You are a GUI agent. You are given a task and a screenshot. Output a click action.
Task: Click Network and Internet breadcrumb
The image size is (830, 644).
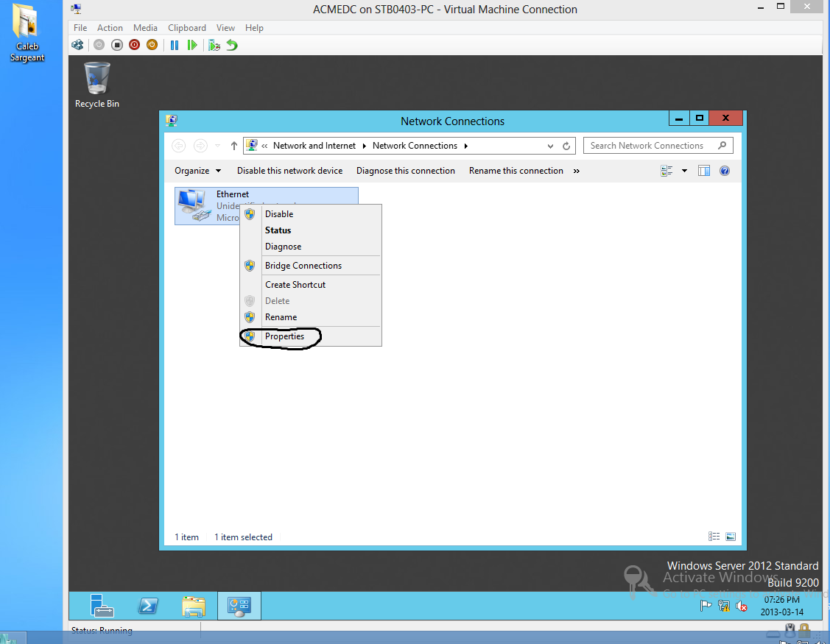tap(314, 146)
